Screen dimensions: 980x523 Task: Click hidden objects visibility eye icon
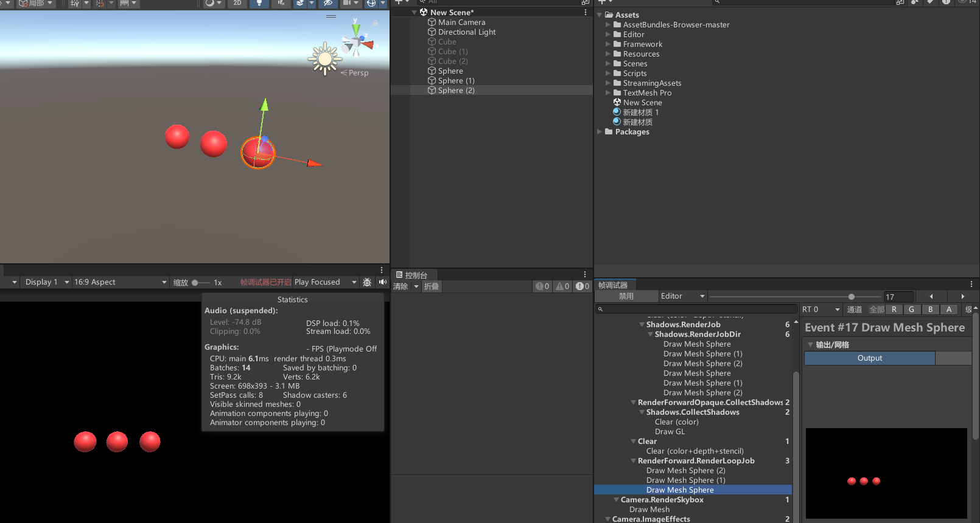click(327, 3)
